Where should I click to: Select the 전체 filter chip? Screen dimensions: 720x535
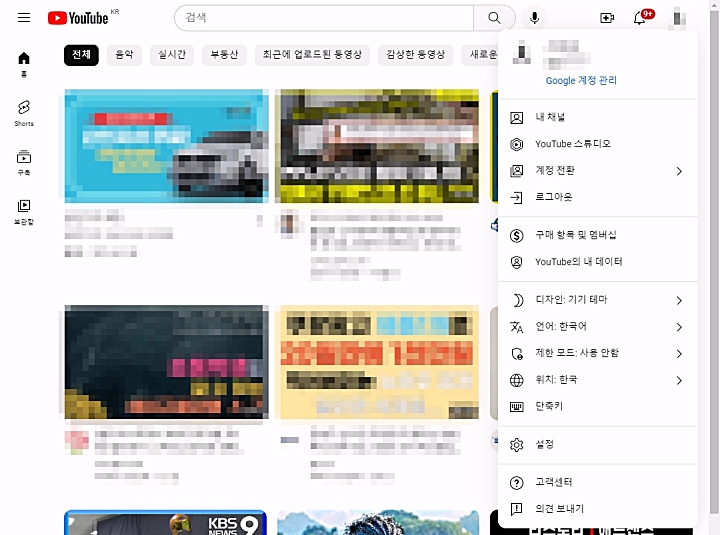point(81,55)
